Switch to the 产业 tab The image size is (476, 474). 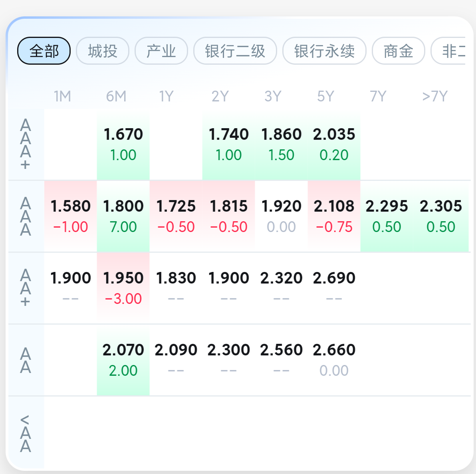(161, 51)
